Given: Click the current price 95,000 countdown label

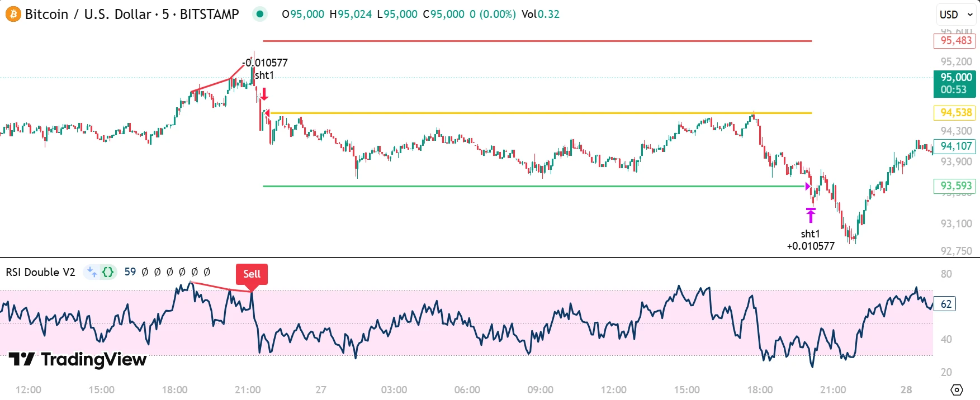Looking at the screenshot, I should 955,83.
